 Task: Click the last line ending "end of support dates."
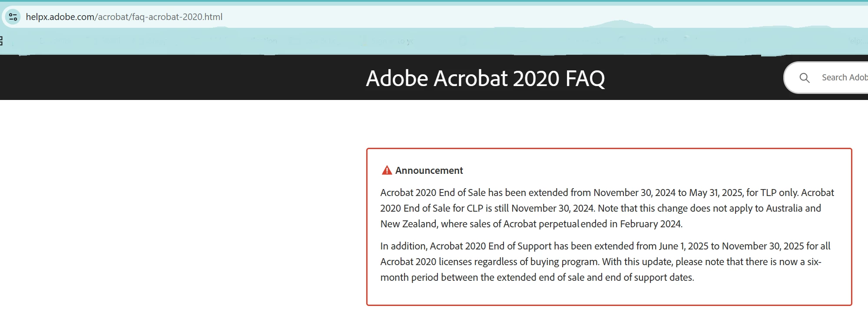point(537,277)
